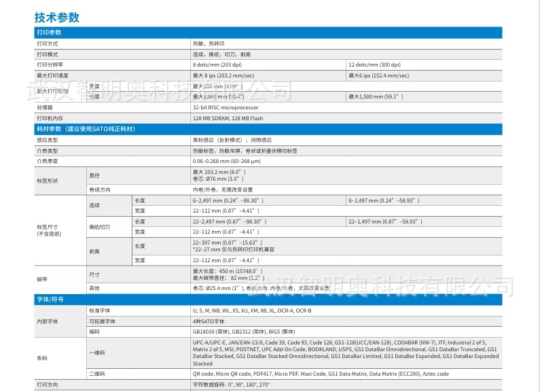540x392 pixels.
Task: Select the 标签尺寸 (不含底纸) label
Action: [50, 230]
